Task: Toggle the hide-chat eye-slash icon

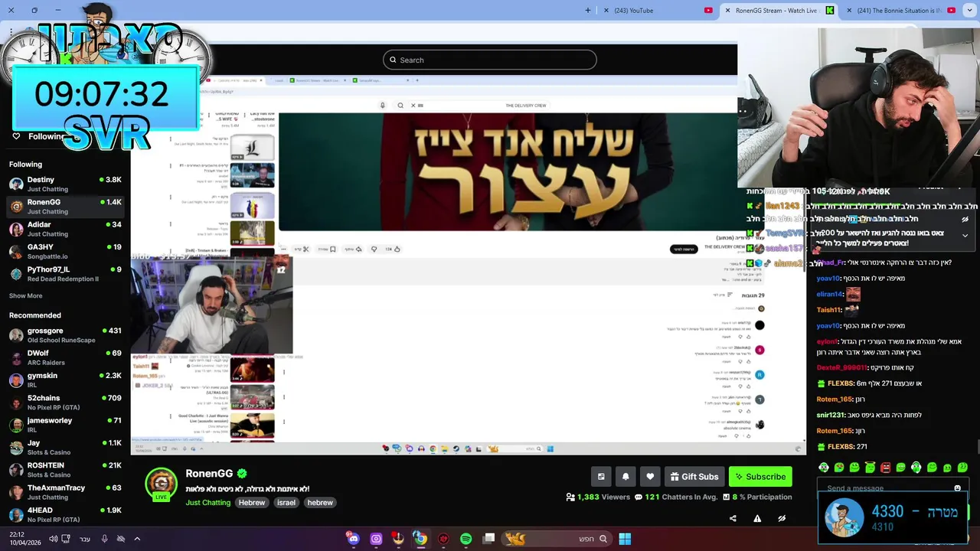Action: [782, 518]
